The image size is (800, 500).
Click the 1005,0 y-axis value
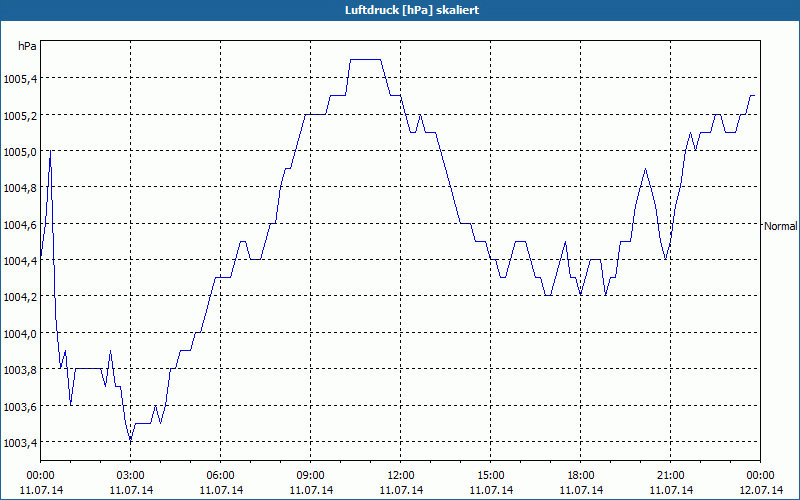point(19,152)
